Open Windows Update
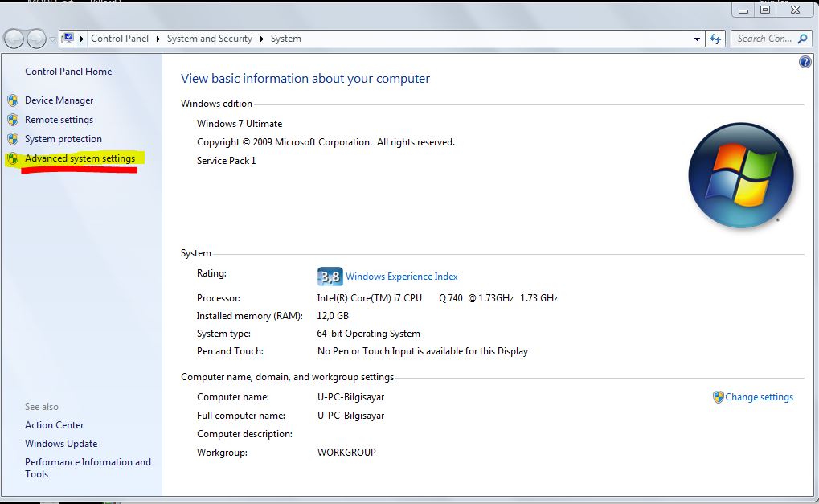 pyautogui.click(x=61, y=444)
